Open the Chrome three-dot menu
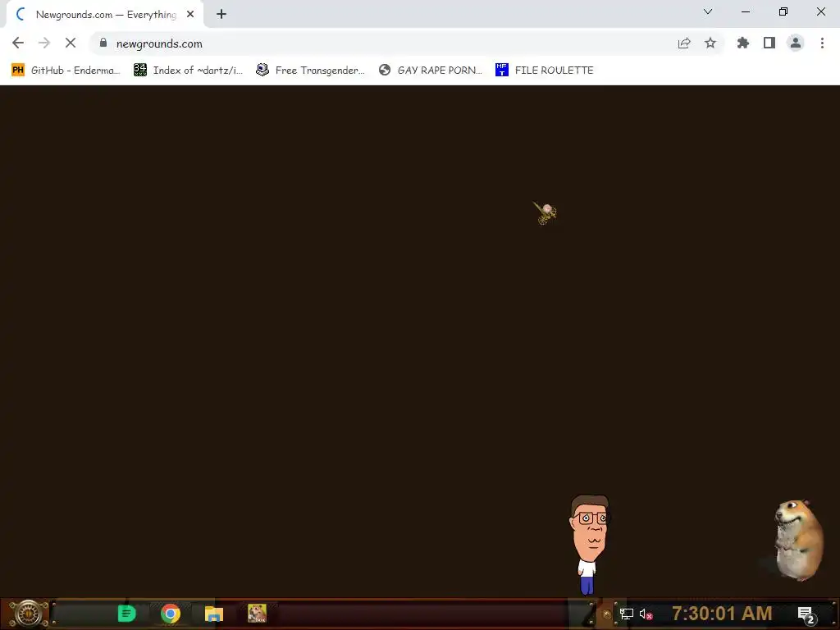The height and width of the screenshot is (630, 840). (822, 43)
